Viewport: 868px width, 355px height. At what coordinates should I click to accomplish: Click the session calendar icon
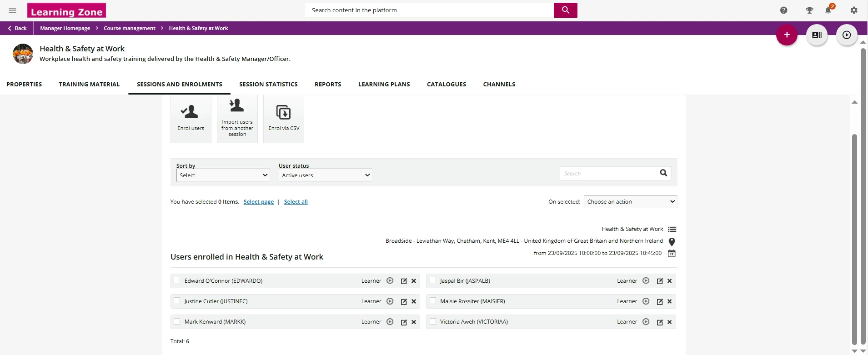[672, 253]
